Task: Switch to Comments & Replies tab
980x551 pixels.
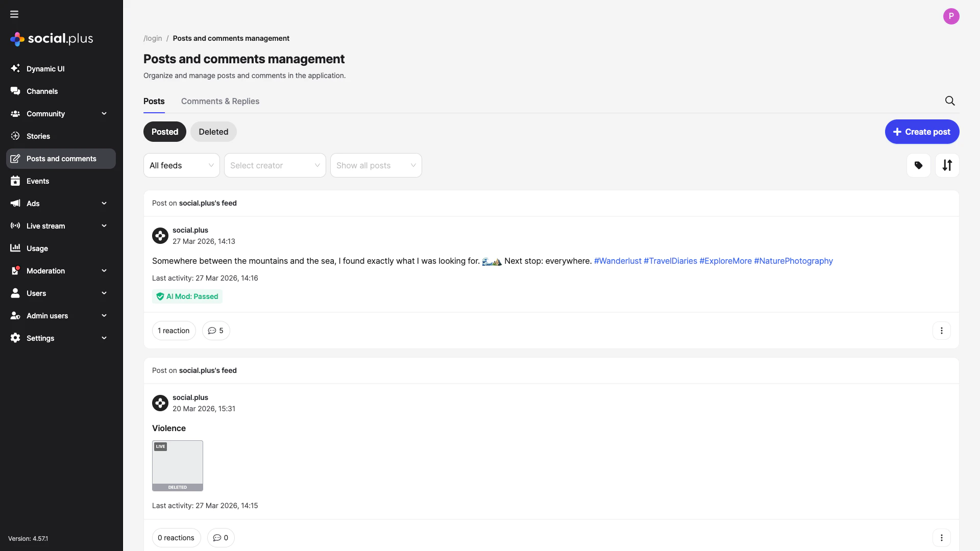Action: pos(220,101)
